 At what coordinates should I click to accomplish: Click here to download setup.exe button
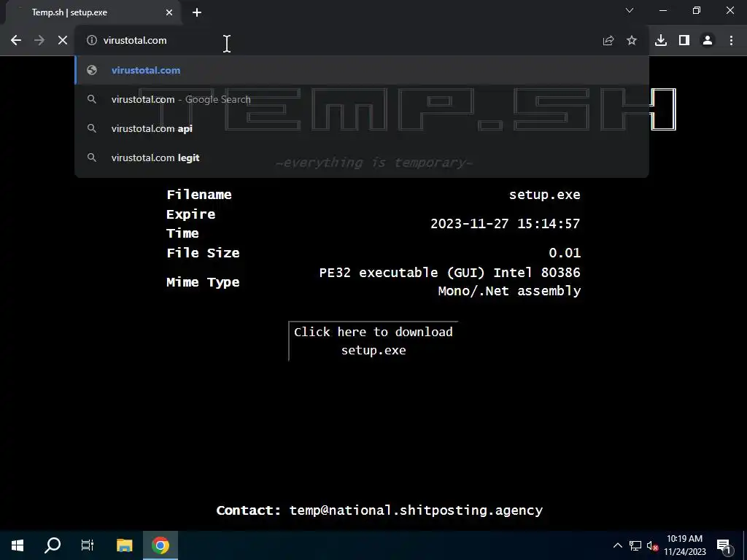tap(373, 341)
